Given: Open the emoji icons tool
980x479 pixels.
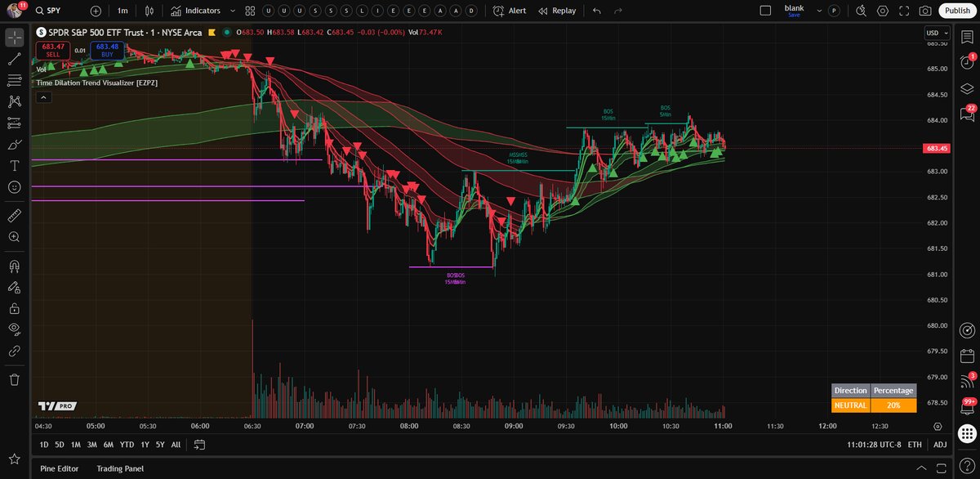Looking at the screenshot, I should tap(14, 186).
